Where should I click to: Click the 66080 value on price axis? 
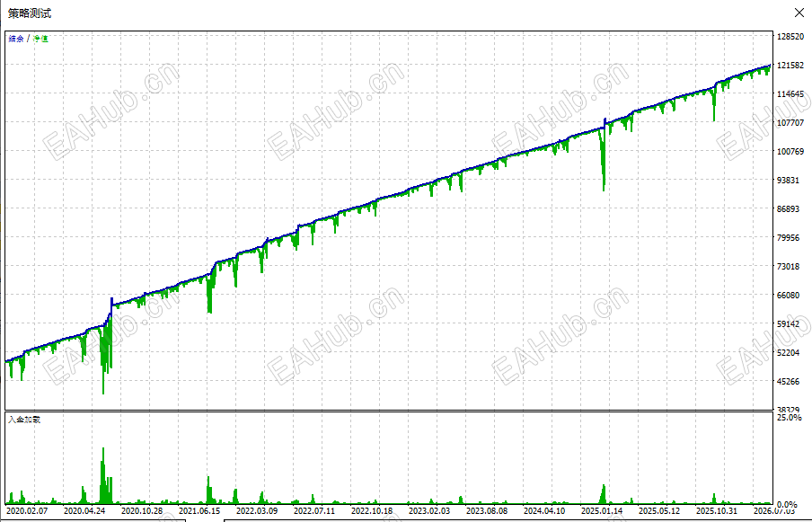point(788,296)
